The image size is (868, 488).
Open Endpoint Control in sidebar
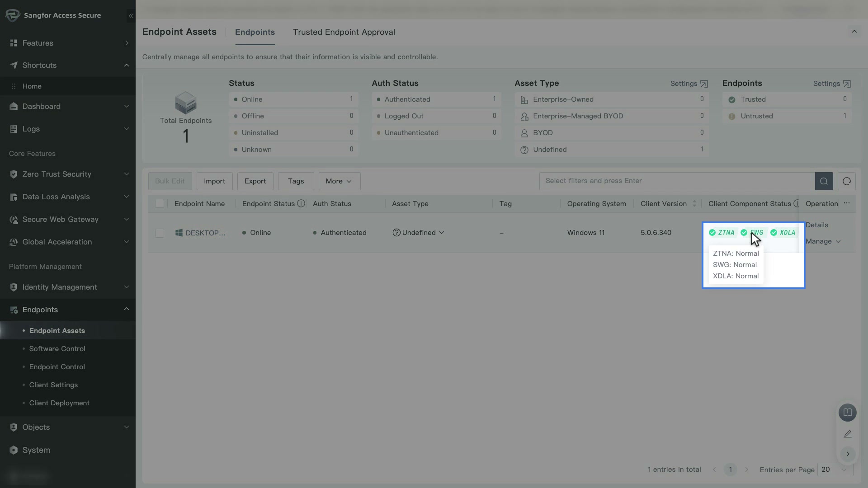(57, 367)
